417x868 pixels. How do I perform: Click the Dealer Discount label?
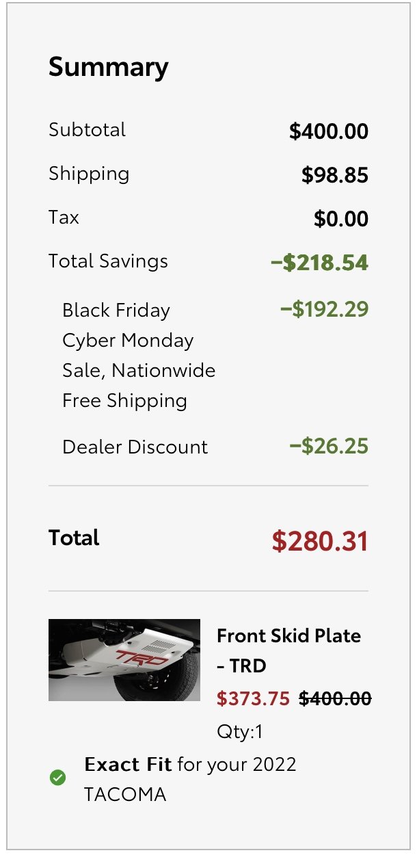135,447
